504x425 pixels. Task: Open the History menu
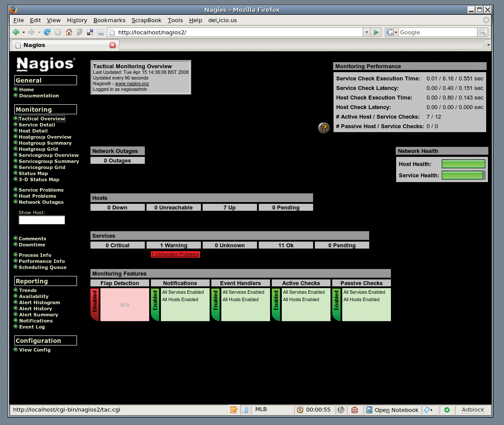[x=77, y=20]
